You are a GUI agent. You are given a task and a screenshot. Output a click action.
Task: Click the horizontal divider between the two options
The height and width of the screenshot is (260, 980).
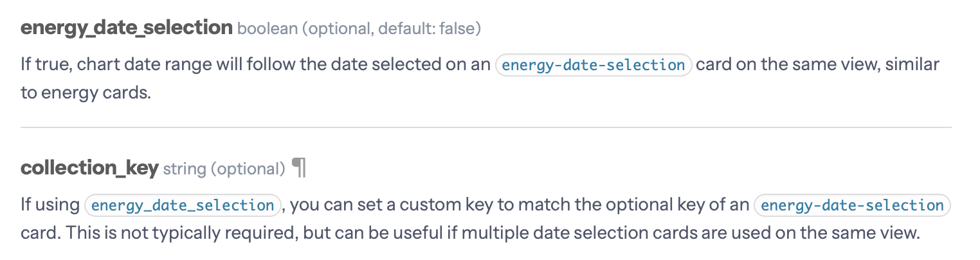[x=485, y=127]
